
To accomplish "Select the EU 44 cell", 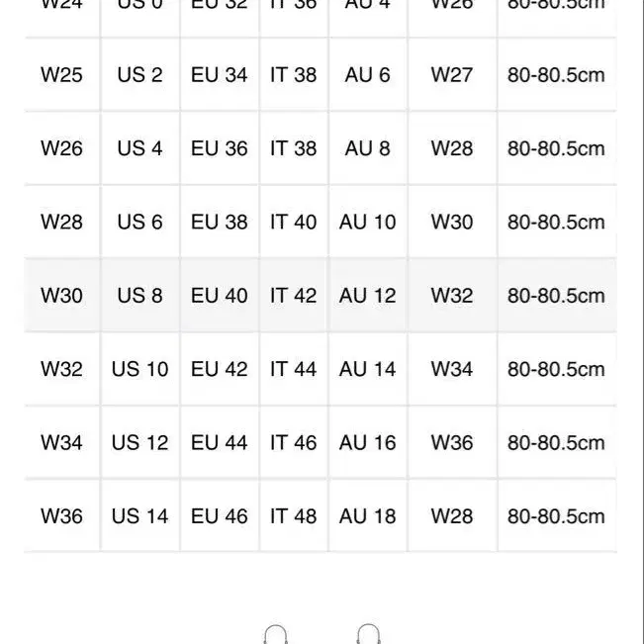I will point(220,442).
